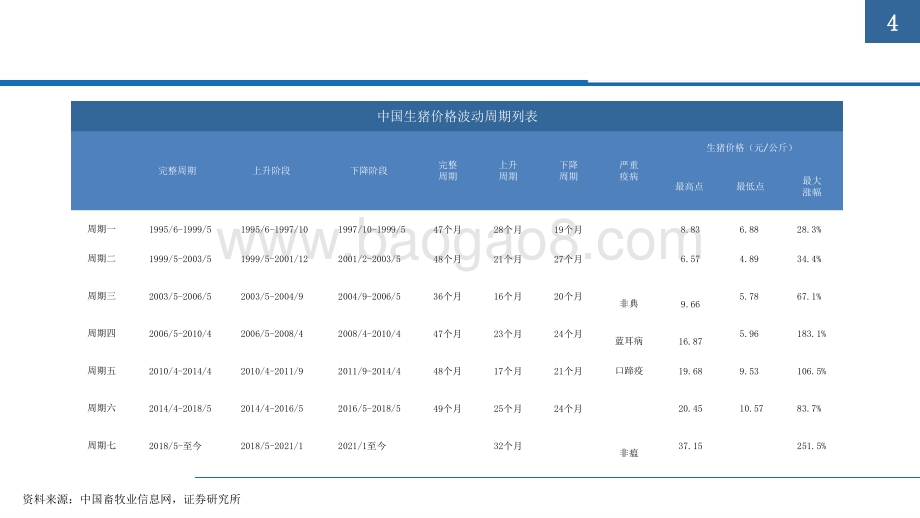The image size is (920, 518).
Task: Click the 下降阶段 column header
Action: [369, 171]
